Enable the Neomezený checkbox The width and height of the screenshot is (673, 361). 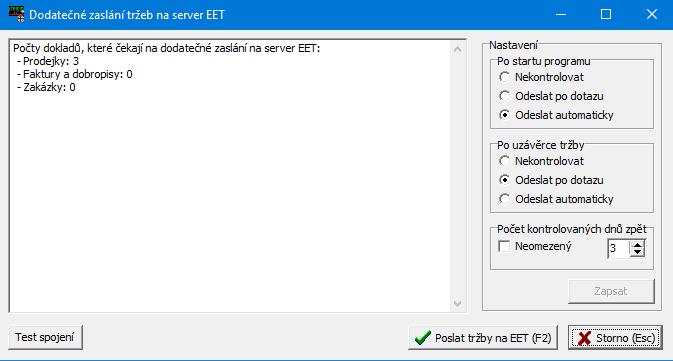(x=504, y=246)
